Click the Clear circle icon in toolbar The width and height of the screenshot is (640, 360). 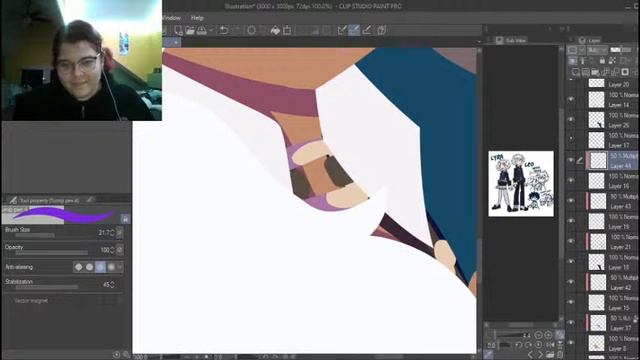pos(251,30)
